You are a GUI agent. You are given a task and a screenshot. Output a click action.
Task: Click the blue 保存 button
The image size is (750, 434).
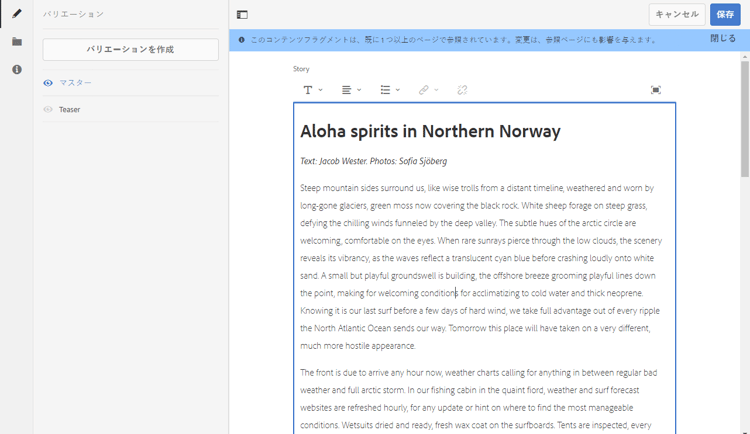tap(725, 14)
